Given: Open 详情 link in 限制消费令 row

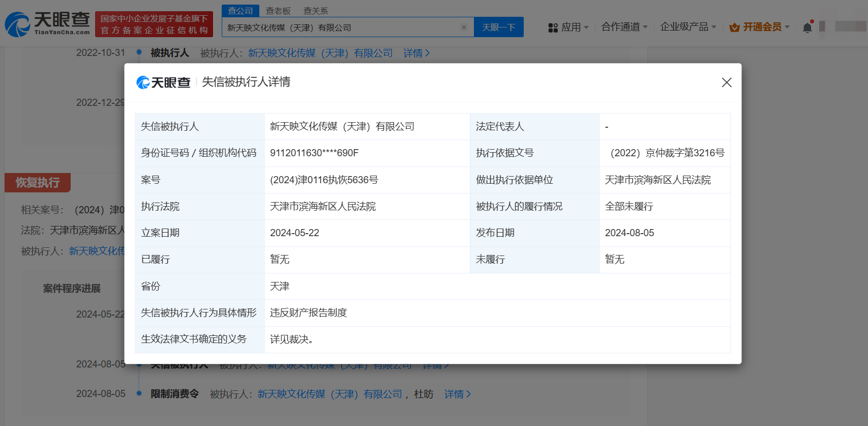Looking at the screenshot, I should 458,394.
